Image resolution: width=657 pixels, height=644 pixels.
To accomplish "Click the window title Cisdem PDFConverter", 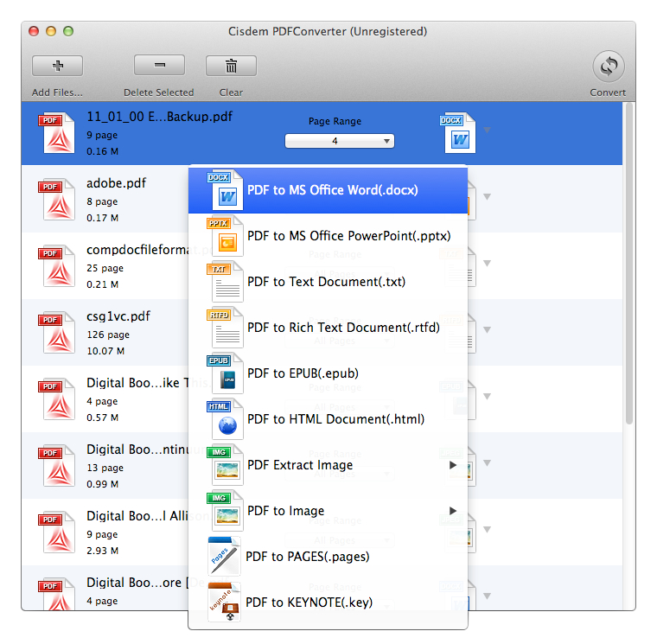I will click(328, 31).
